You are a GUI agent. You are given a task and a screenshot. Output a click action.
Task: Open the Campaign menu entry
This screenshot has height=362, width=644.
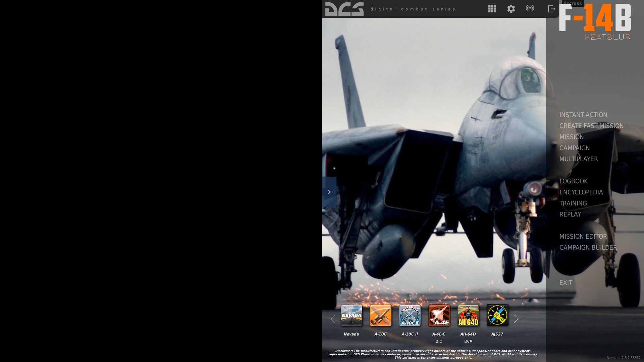574,148
